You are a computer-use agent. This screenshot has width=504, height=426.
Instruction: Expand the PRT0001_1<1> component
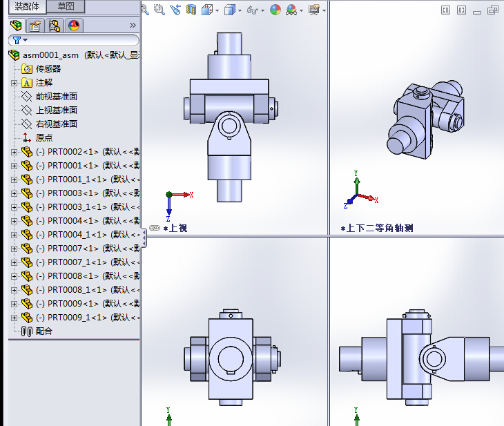(x=14, y=180)
